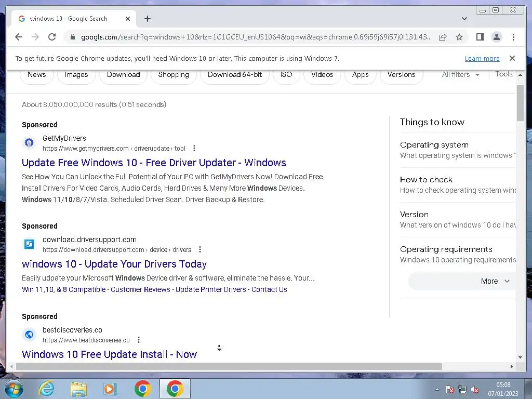Open the tab search dropdown chevron
The width and height of the screenshot is (532, 399).
click(x=464, y=19)
